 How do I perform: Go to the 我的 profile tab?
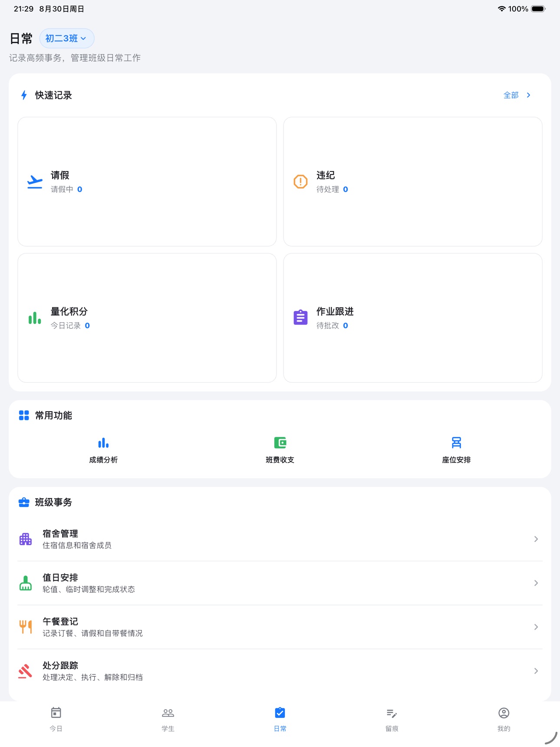click(504, 719)
